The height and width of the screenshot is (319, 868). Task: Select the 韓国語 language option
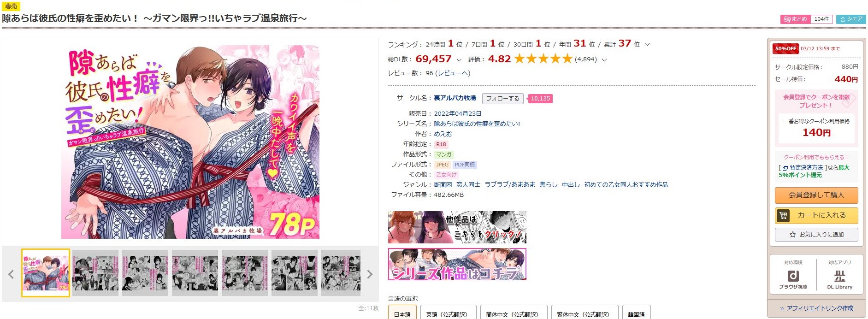tap(636, 313)
